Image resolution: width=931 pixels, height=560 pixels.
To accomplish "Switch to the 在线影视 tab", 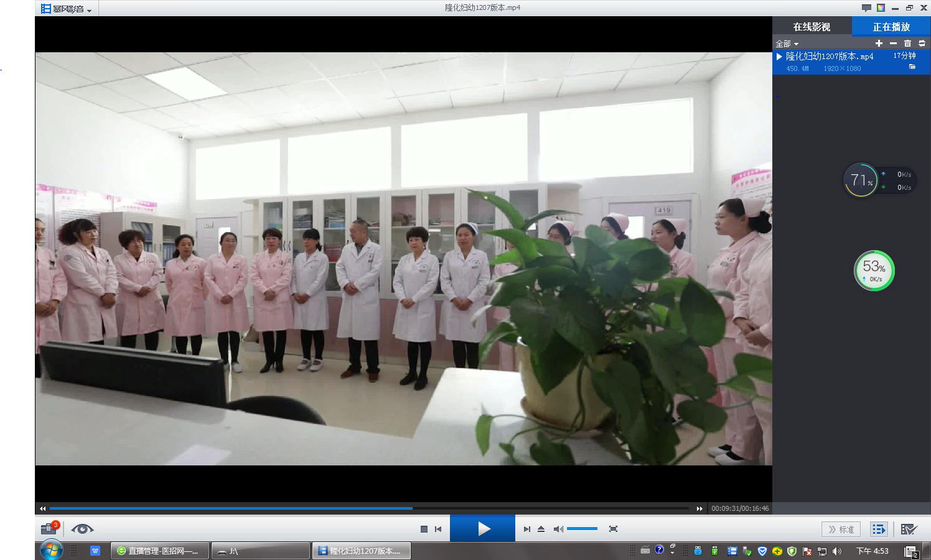I will pos(812,27).
